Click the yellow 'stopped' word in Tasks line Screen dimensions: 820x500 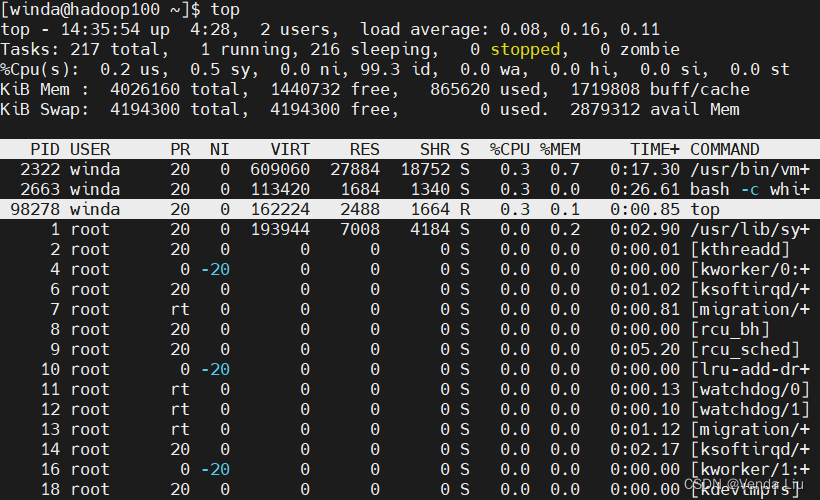526,50
